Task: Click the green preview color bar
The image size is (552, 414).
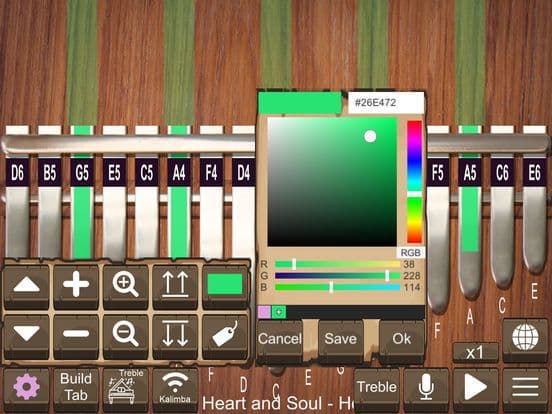Action: pyautogui.click(x=300, y=103)
